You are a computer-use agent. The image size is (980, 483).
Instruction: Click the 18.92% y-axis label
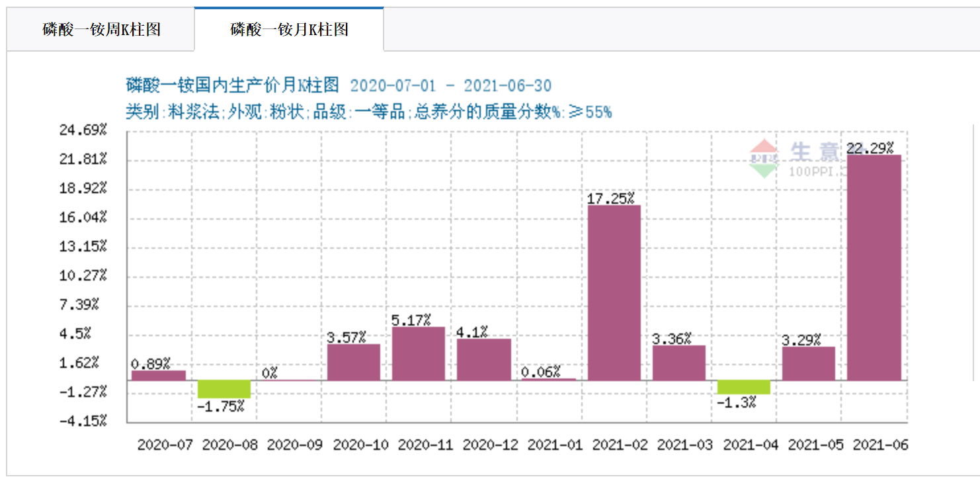click(x=83, y=188)
